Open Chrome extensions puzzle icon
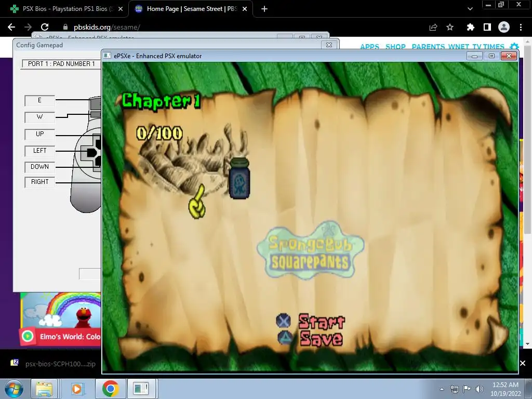The height and width of the screenshot is (399, 532). pos(470,27)
